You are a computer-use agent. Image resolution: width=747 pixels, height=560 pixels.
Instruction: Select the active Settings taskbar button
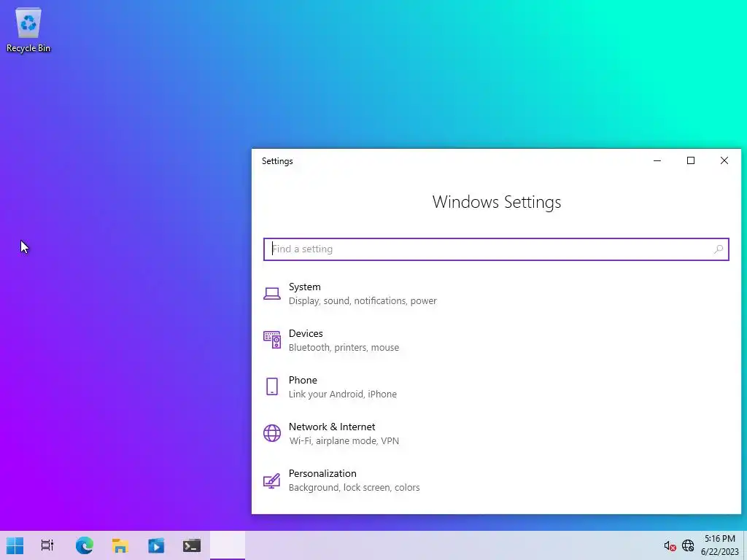228,545
